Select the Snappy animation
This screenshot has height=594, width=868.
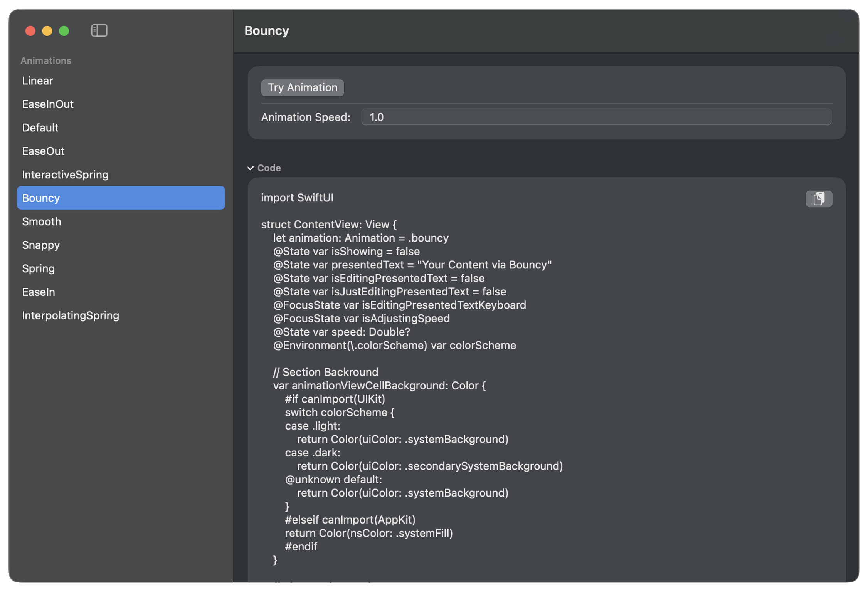coord(41,245)
